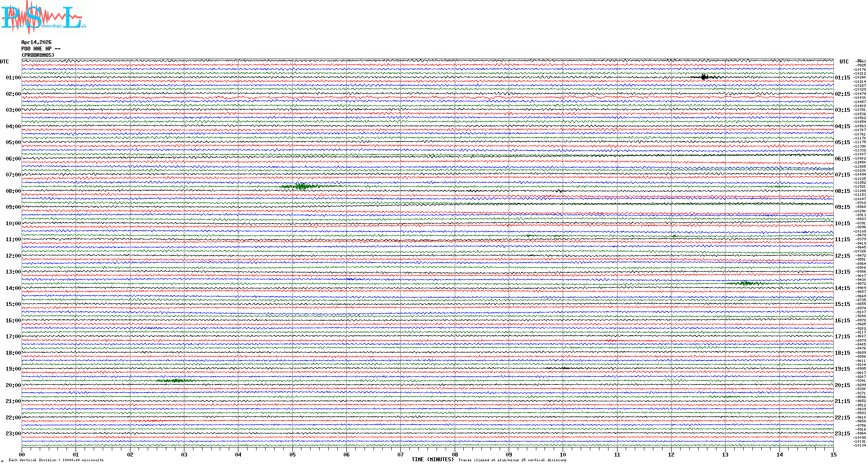Click the green seismic event just above 08:00
Viewport: 868px width, 466px height.
click(302, 186)
